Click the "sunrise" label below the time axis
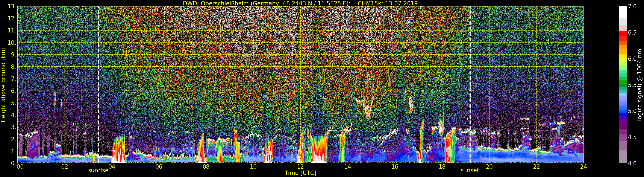The height and width of the screenshot is (177, 644). pos(98,171)
